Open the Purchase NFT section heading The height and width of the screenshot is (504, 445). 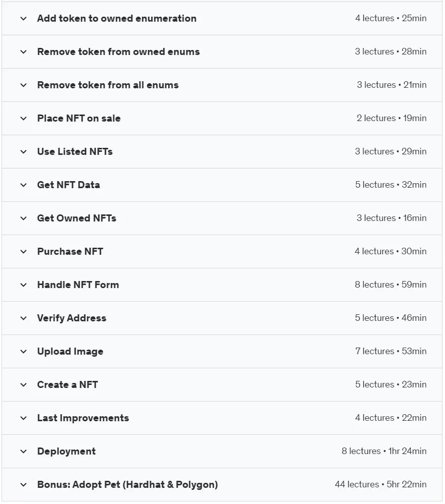pos(70,251)
